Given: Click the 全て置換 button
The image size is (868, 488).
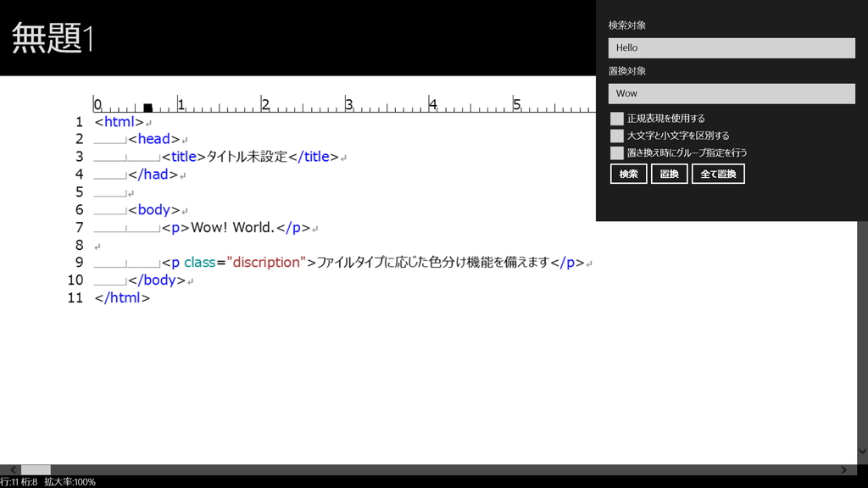Looking at the screenshot, I should (718, 174).
